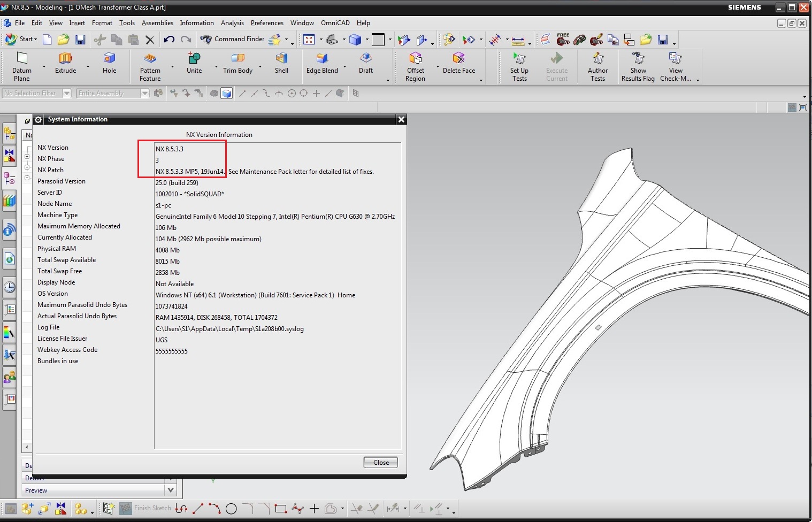Select the Delete Face tool
Screen dimensions: 812x522
[x=459, y=63]
